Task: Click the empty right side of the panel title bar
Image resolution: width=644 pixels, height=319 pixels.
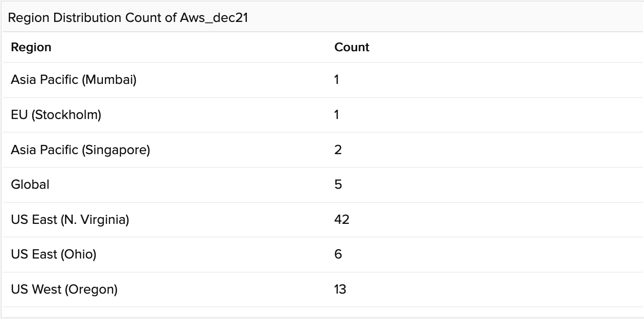Action: tap(488, 18)
